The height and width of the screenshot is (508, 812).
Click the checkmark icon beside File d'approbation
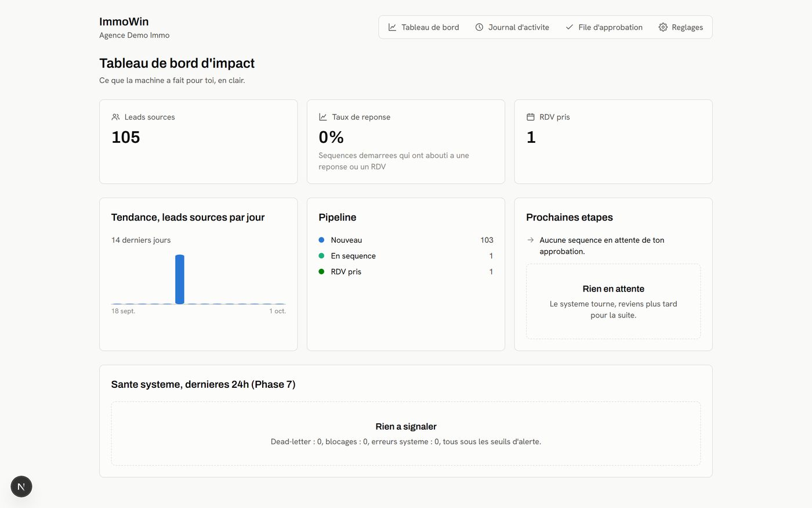(x=569, y=27)
